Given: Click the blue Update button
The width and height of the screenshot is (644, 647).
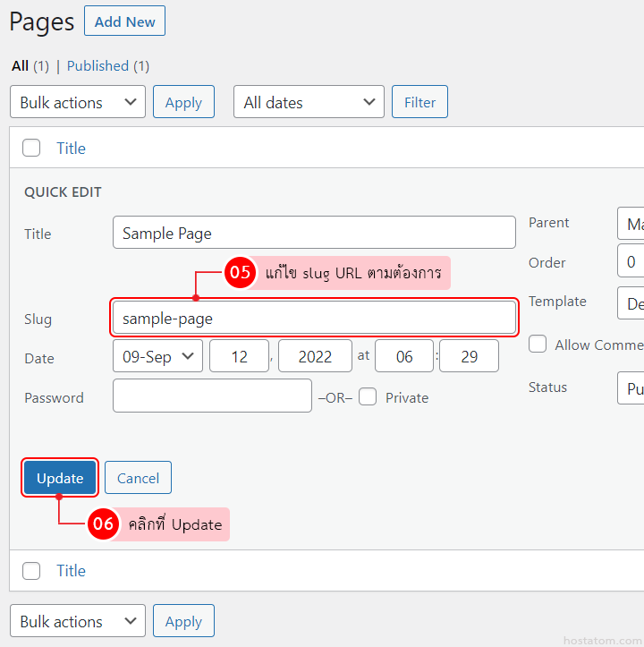Looking at the screenshot, I should pyautogui.click(x=60, y=478).
